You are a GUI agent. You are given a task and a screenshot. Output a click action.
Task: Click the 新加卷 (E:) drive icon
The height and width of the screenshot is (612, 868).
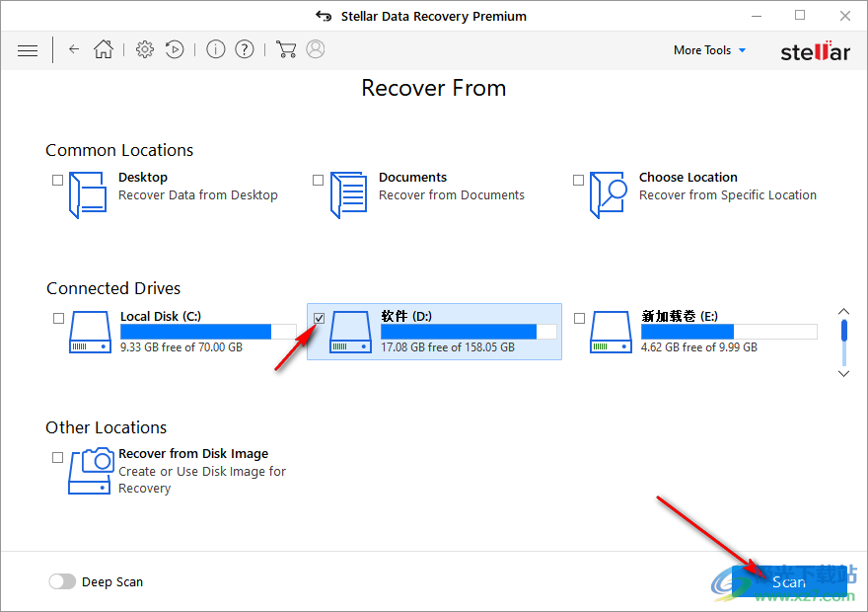[x=611, y=332]
